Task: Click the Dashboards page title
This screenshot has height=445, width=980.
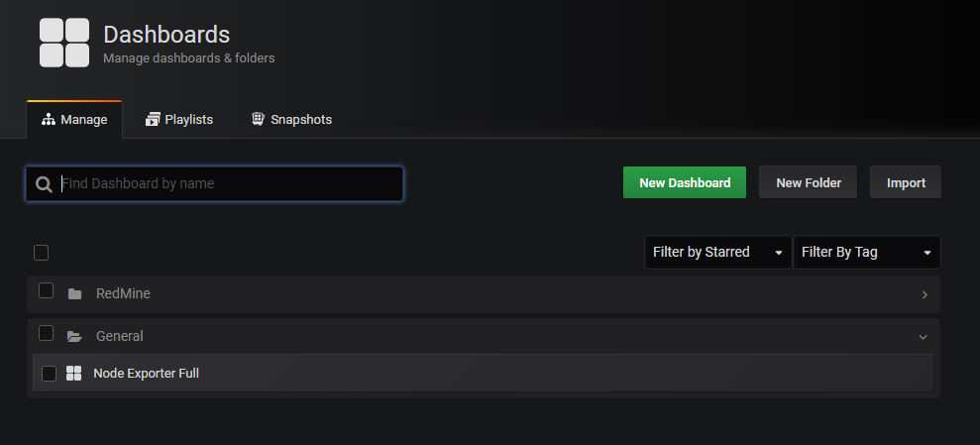Action: tap(166, 35)
